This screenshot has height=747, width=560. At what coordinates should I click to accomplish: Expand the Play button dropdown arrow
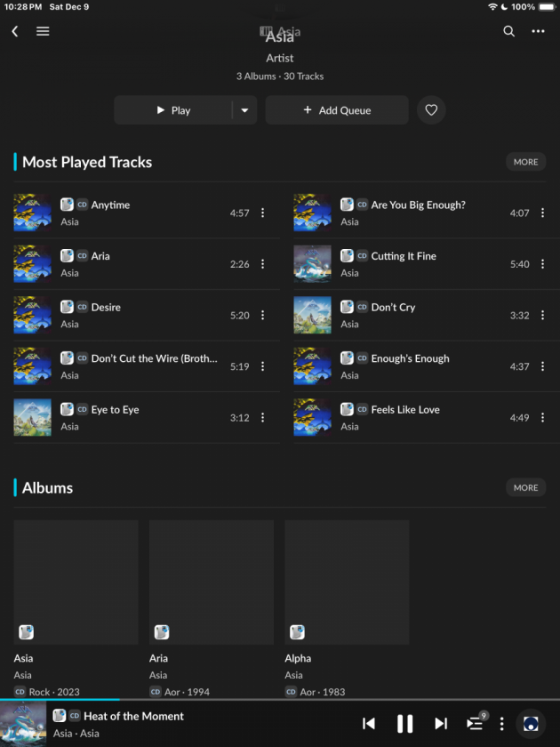pos(244,110)
